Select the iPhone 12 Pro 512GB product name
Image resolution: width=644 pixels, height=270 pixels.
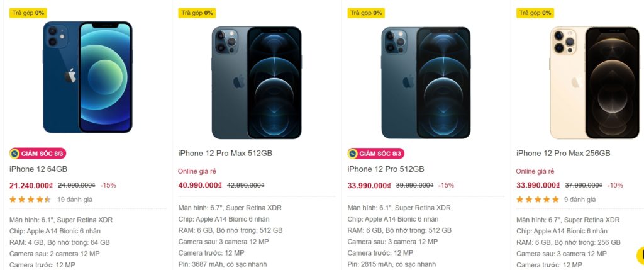(x=386, y=169)
